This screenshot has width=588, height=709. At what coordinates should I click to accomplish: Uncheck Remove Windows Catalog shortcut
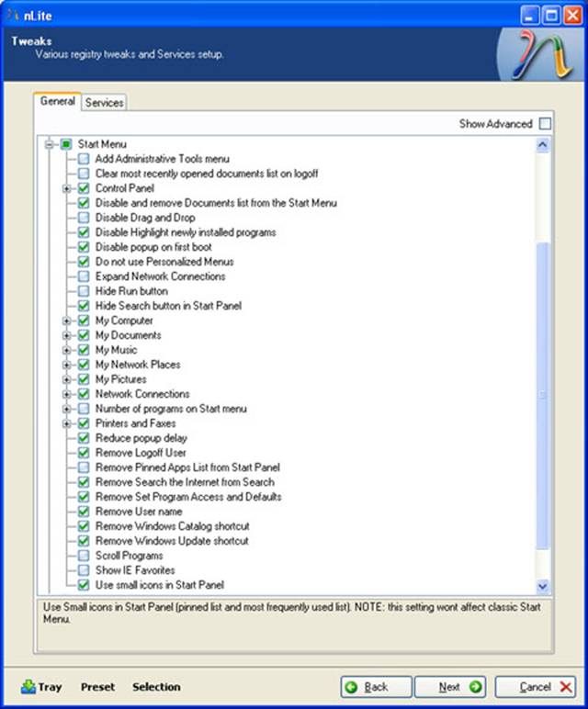(x=84, y=526)
